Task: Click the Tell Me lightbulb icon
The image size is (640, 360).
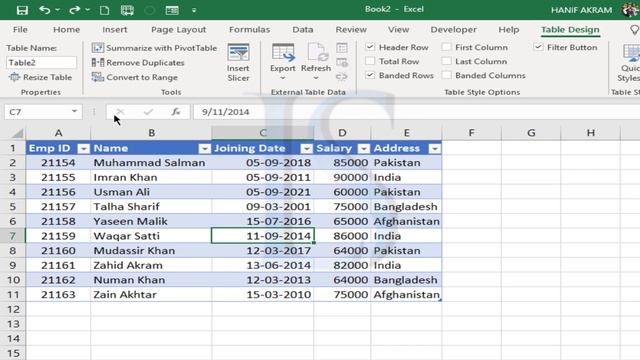Action: (634, 29)
